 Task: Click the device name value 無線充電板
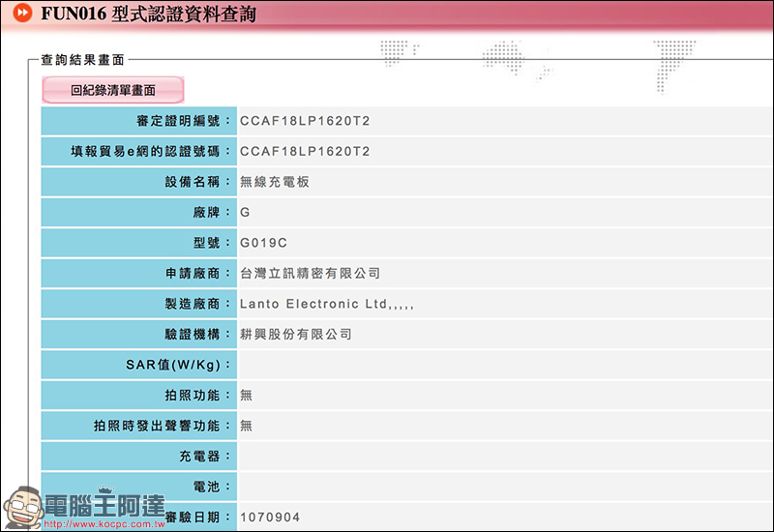coord(275,182)
